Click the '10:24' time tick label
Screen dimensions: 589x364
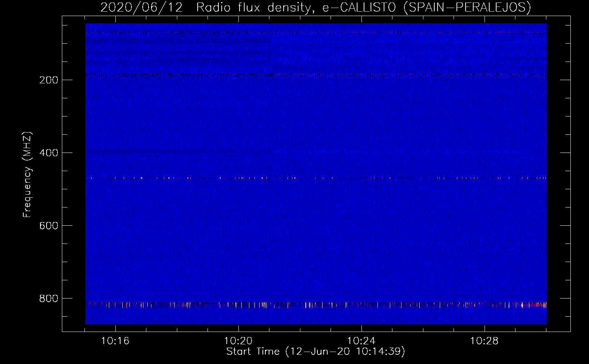coord(361,341)
